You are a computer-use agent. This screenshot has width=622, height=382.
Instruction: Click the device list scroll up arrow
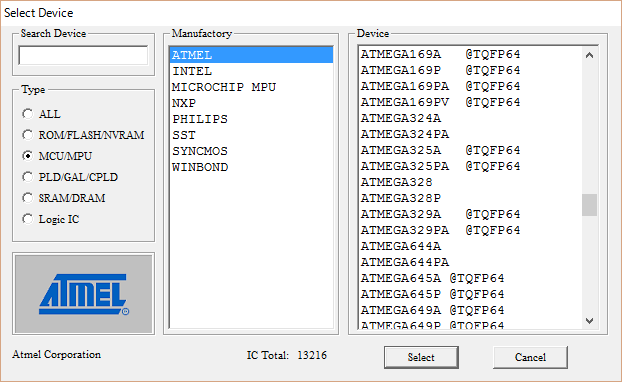(589, 56)
